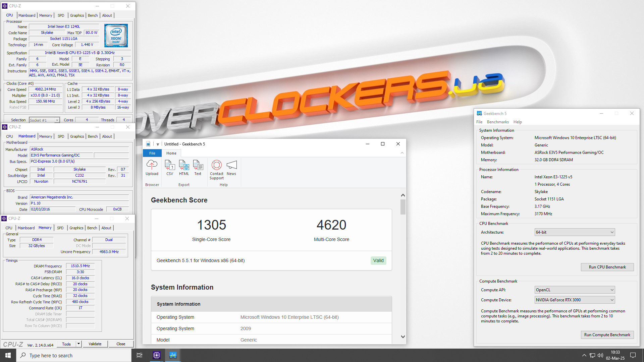Click the Core Speed value 4982.24 MHz
Viewport: 644px width, 362px height.
click(x=45, y=89)
